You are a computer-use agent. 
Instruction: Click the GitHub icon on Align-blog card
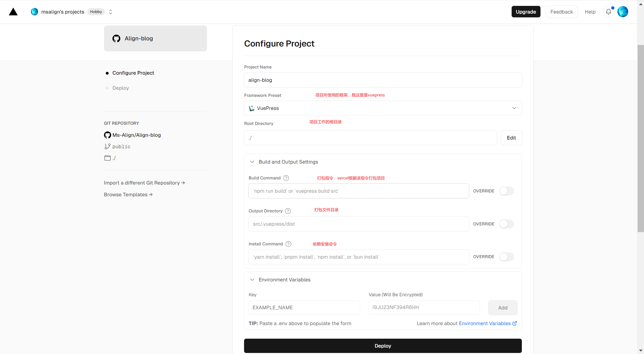[x=116, y=38]
